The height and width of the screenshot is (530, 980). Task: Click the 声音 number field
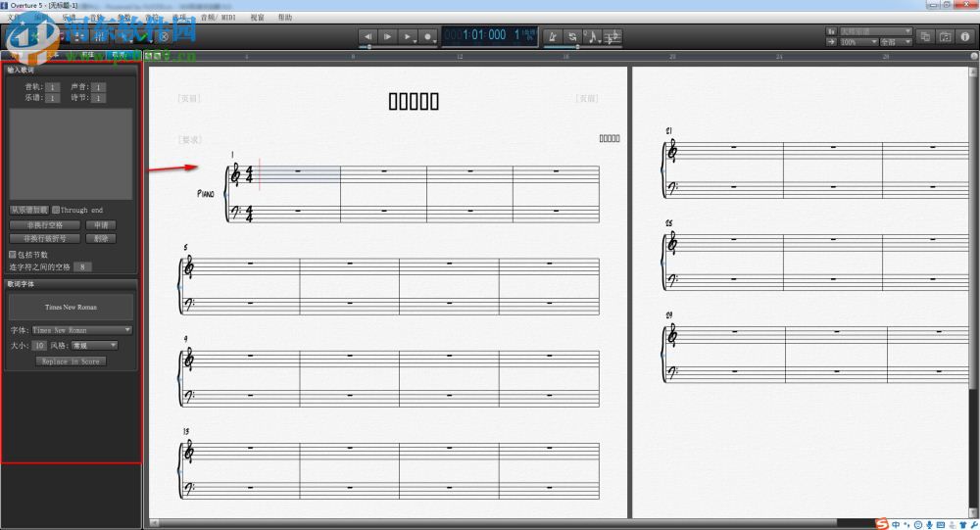coord(98,87)
